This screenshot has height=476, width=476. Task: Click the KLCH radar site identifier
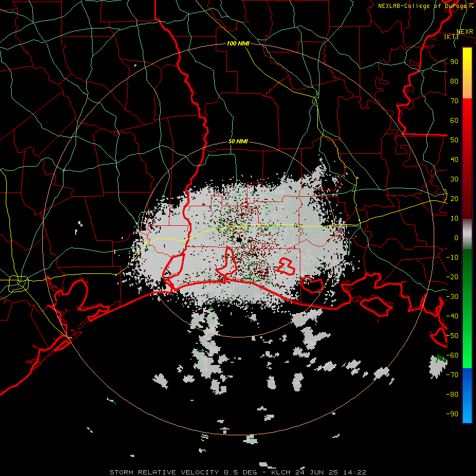point(281,472)
